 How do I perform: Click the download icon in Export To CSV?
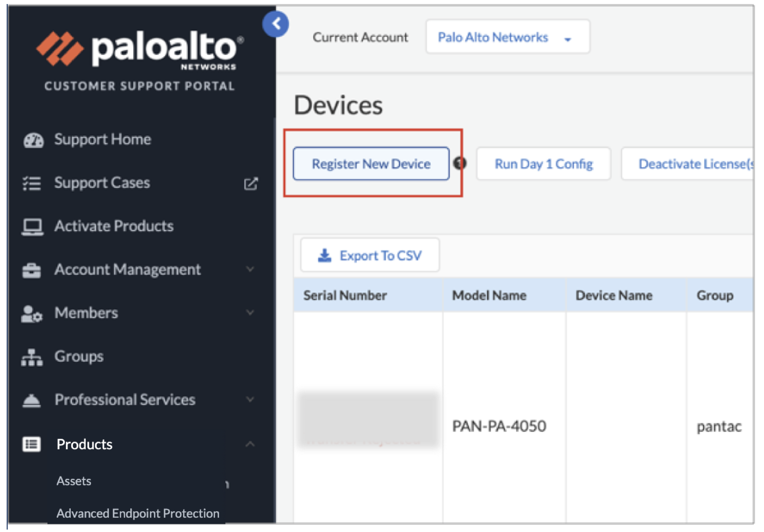click(324, 255)
